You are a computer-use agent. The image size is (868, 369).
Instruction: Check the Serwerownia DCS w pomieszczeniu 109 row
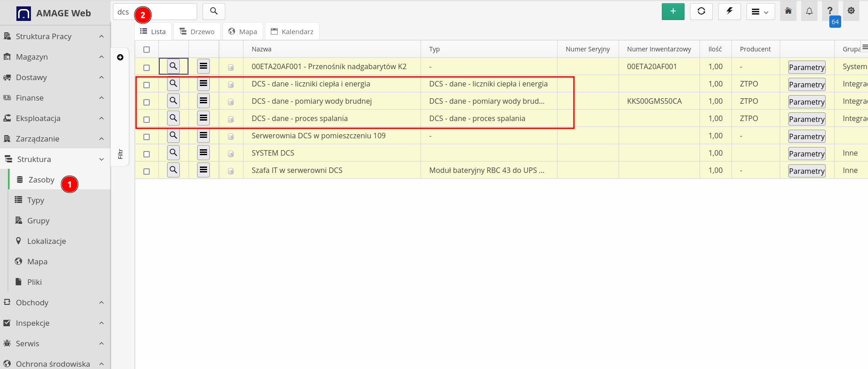point(147,137)
